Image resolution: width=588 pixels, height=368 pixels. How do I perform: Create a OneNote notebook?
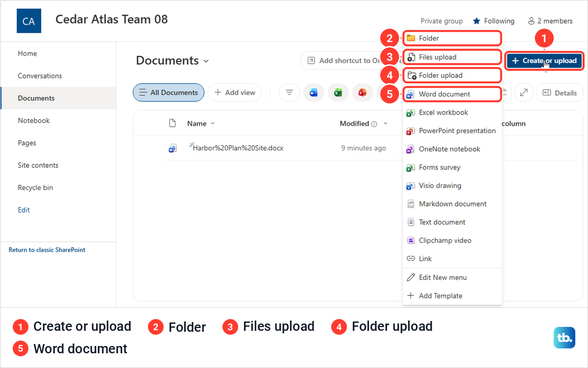[x=452, y=149]
